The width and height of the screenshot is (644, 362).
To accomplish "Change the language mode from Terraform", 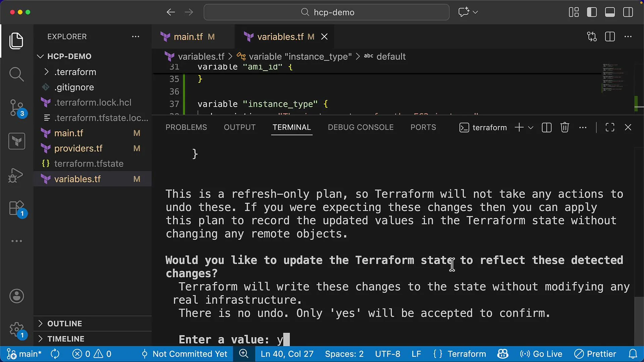I will pyautogui.click(x=467, y=354).
